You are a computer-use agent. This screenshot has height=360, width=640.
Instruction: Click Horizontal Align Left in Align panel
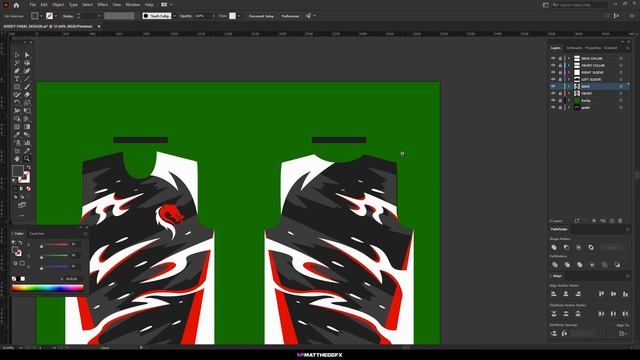pyautogui.click(x=554, y=294)
